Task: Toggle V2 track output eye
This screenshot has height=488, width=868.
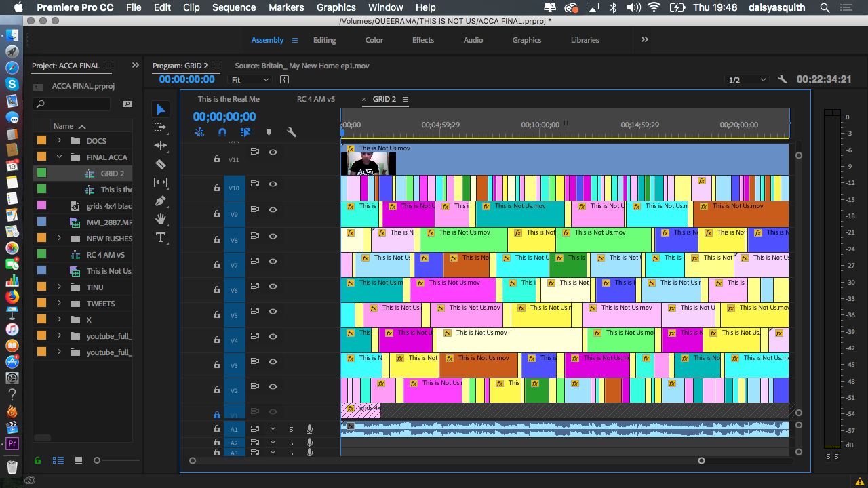Action: click(x=273, y=387)
